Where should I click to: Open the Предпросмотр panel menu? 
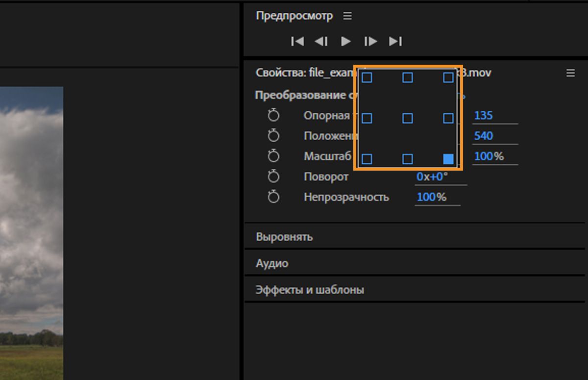[x=347, y=16]
